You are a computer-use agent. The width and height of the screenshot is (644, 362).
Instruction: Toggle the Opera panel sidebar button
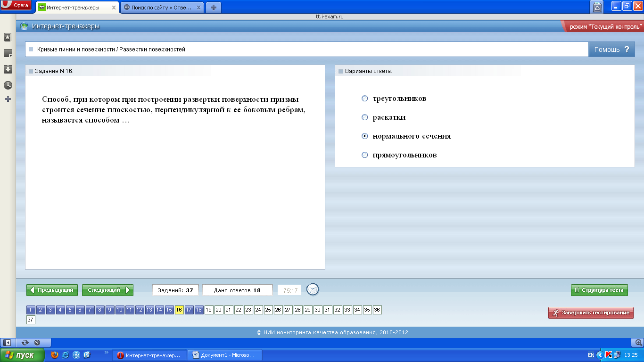pyautogui.click(x=8, y=343)
